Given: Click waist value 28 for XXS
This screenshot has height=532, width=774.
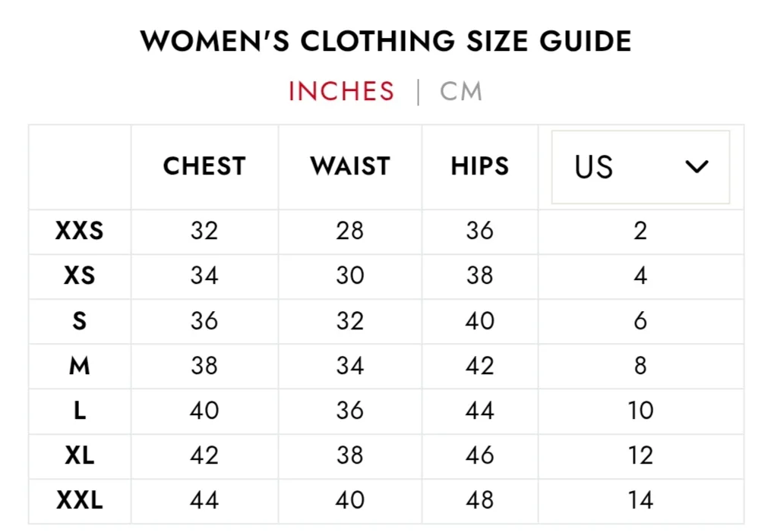Looking at the screenshot, I should [x=350, y=231].
